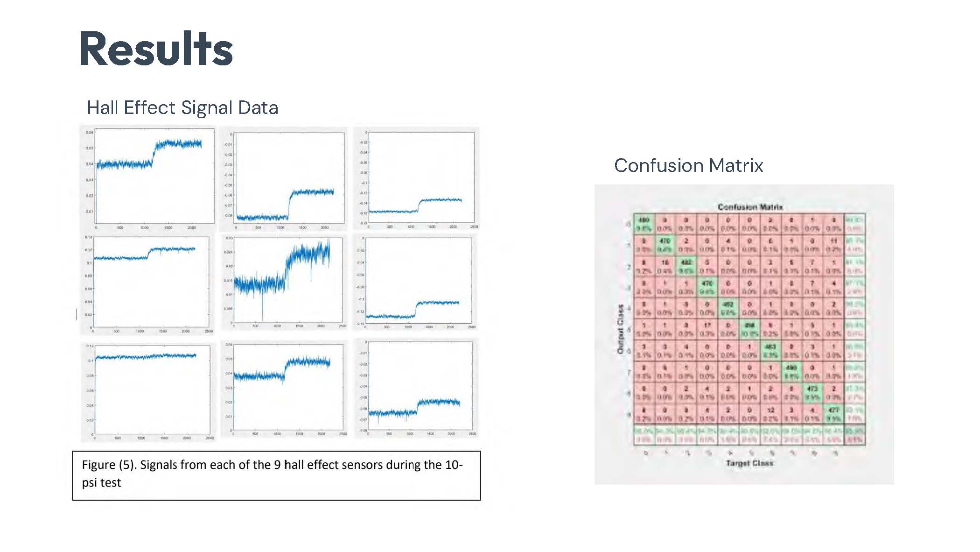Screen dimensions: 980x552
Task: Click the "Output Class" axis label
Action: (621, 329)
